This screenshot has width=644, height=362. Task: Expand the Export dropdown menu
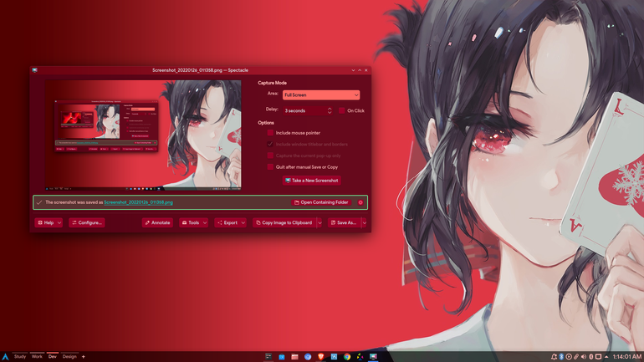tap(230, 223)
